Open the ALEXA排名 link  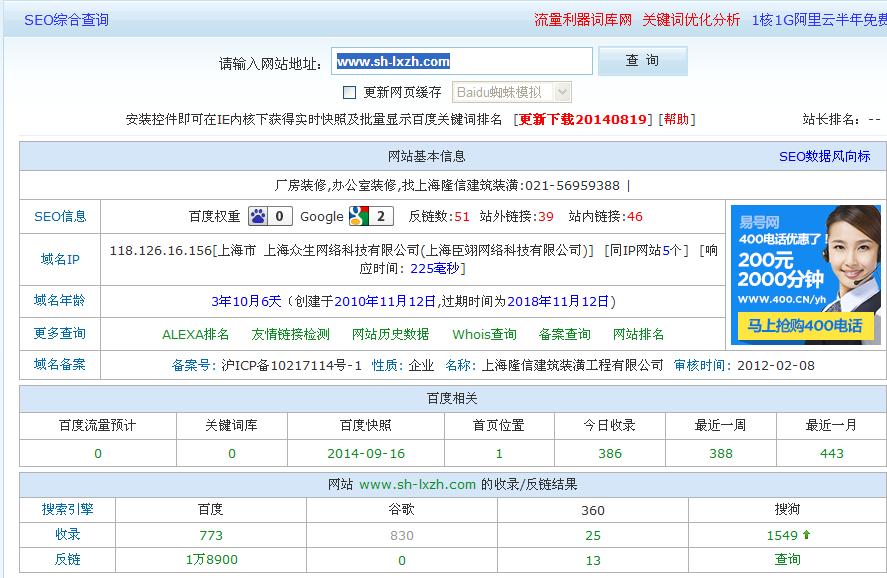point(196,334)
